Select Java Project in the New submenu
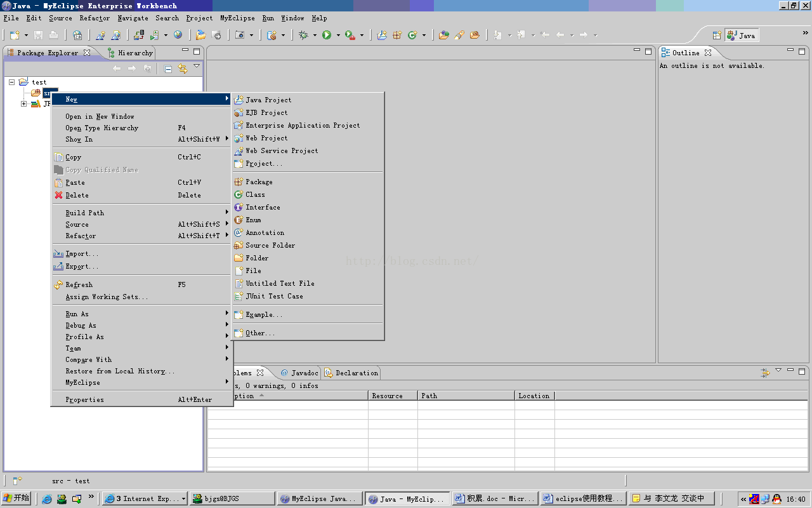This screenshot has width=812, height=508. (308, 100)
